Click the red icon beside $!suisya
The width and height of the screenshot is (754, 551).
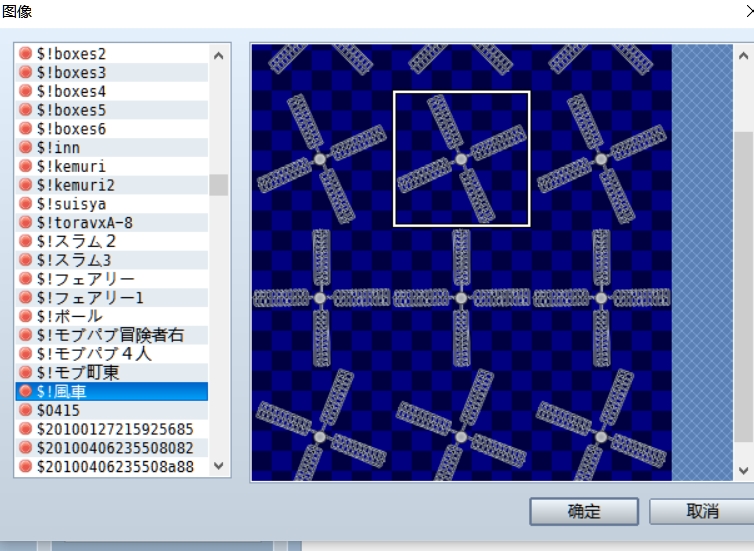tap(25, 203)
